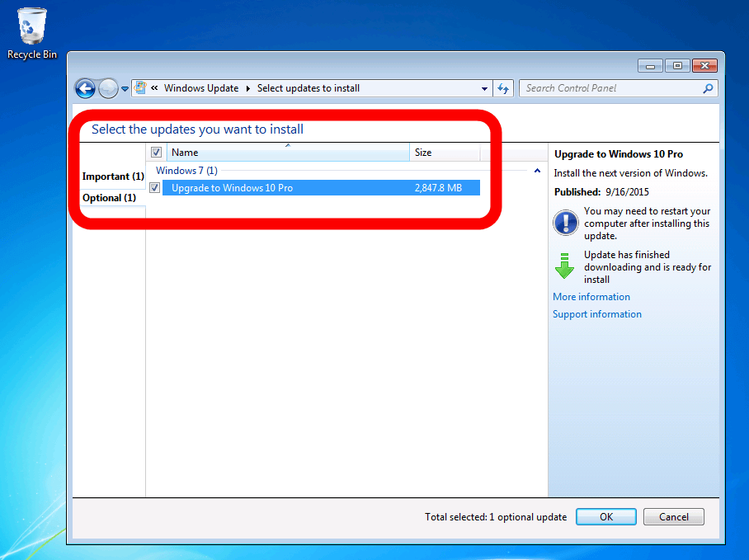Open the breadcrumb arrow after Windows Update
Image resolution: width=749 pixels, height=560 pixels.
click(x=248, y=89)
